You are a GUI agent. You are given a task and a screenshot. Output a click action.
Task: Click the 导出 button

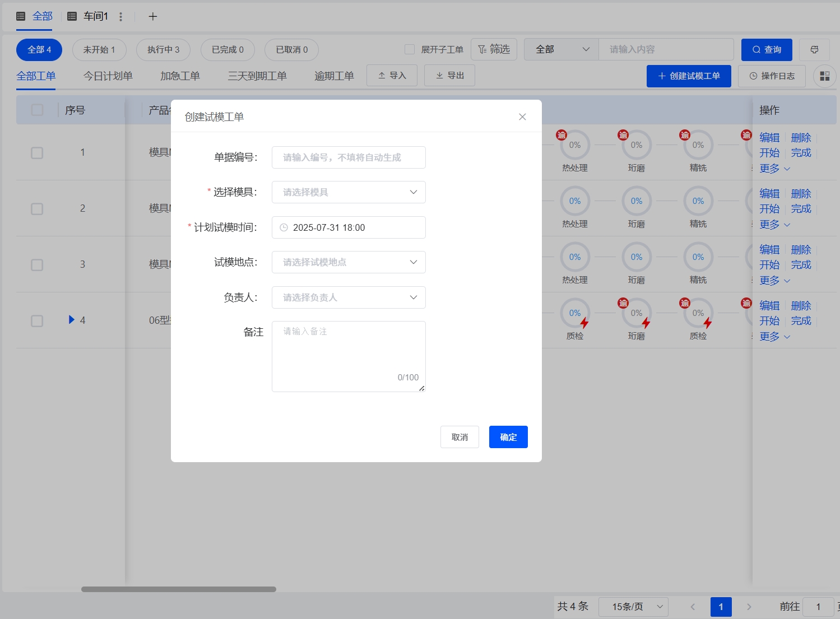[449, 76]
